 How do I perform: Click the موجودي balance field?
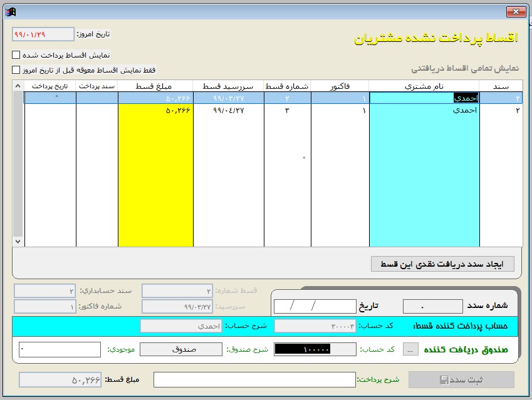click(x=60, y=349)
